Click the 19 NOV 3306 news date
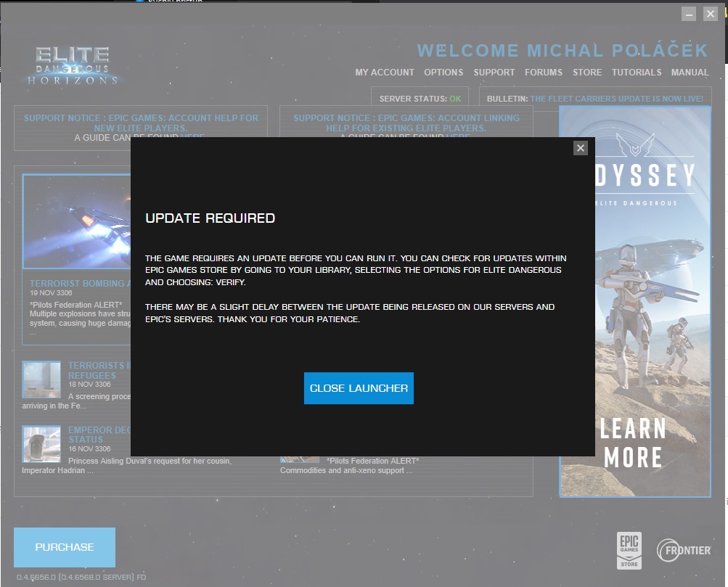This screenshot has width=728, height=587. click(51, 293)
